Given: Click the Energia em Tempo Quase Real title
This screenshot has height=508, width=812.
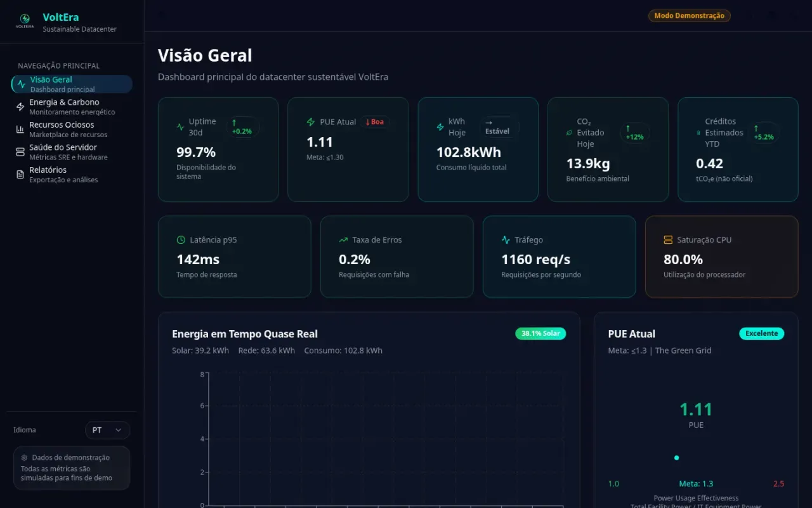Looking at the screenshot, I should coord(245,334).
